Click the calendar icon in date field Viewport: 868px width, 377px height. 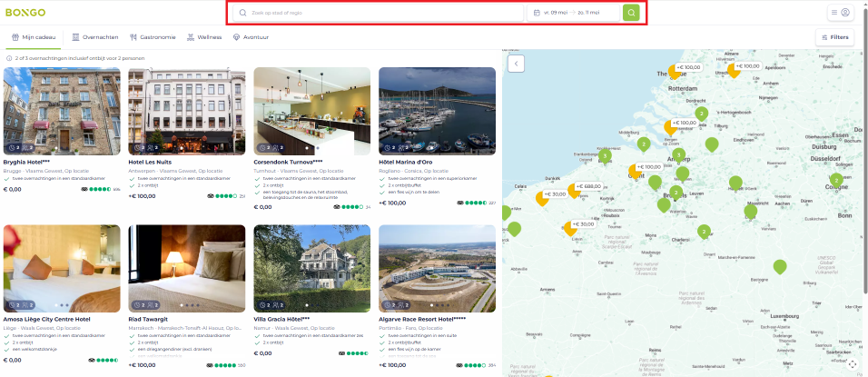coord(538,13)
